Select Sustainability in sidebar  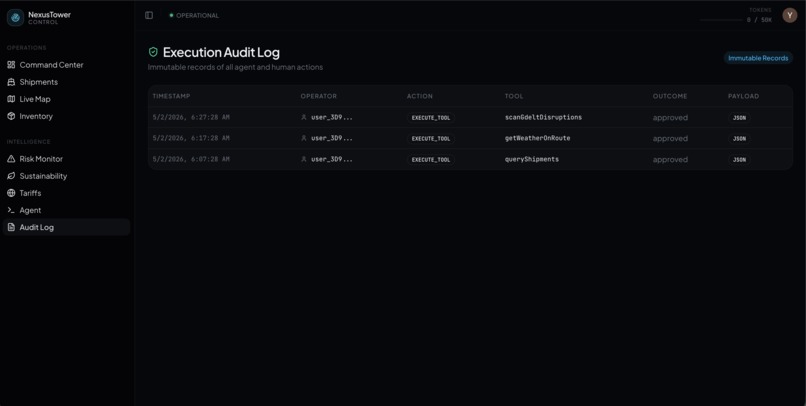coord(66,176)
